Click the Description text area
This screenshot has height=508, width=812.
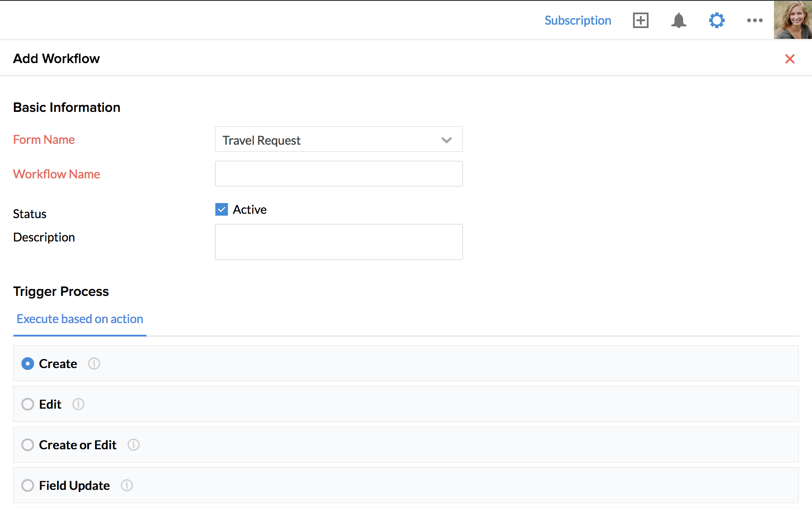[x=339, y=242]
